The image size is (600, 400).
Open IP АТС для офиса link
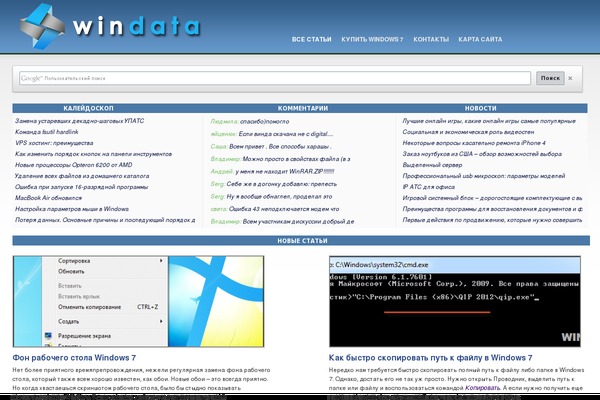pyautogui.click(x=429, y=187)
